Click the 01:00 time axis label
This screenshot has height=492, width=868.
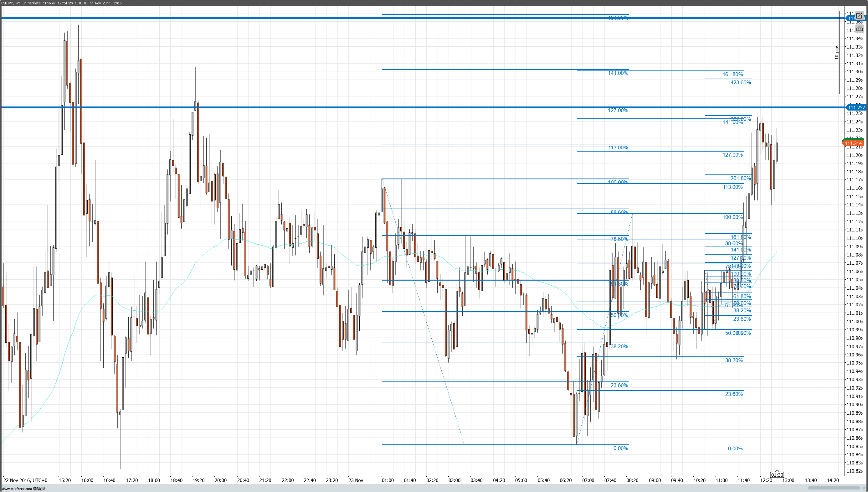(388, 480)
